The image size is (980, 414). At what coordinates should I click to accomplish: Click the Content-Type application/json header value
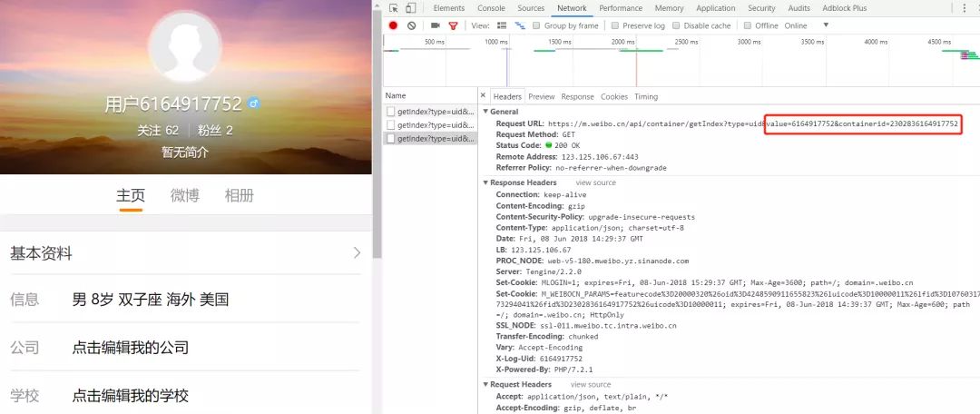click(x=618, y=228)
